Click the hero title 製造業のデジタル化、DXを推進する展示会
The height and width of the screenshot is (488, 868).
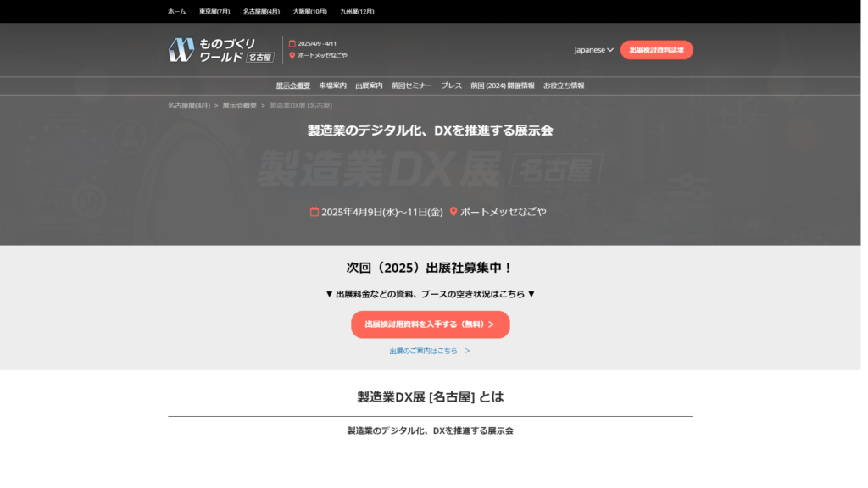(430, 130)
